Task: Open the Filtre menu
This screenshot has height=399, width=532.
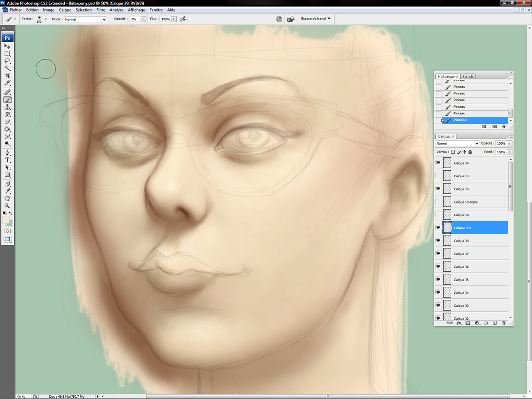Action: click(x=101, y=10)
